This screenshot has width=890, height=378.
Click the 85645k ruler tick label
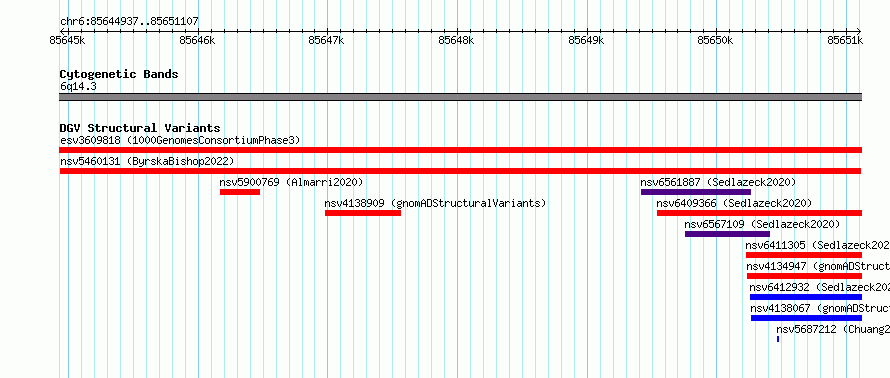68,40
